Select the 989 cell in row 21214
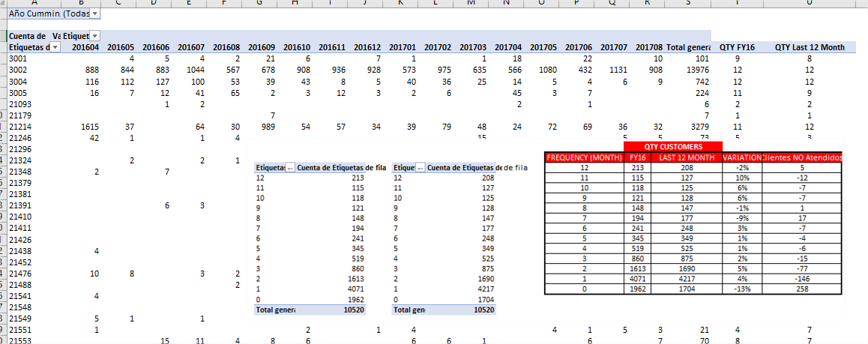Image resolution: width=868 pixels, height=344 pixels. tap(268, 127)
